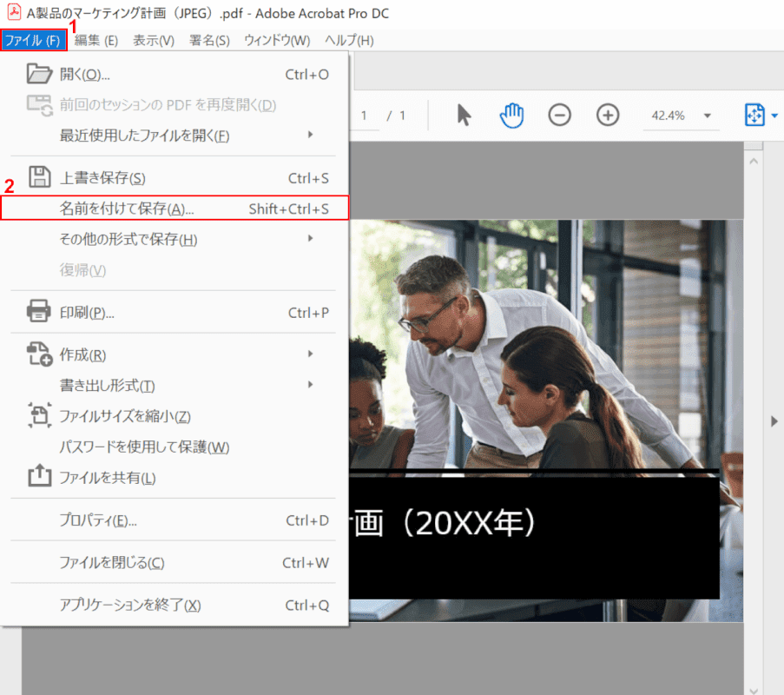The width and height of the screenshot is (784, 695).
Task: Click the PDF page image
Action: tap(545, 420)
